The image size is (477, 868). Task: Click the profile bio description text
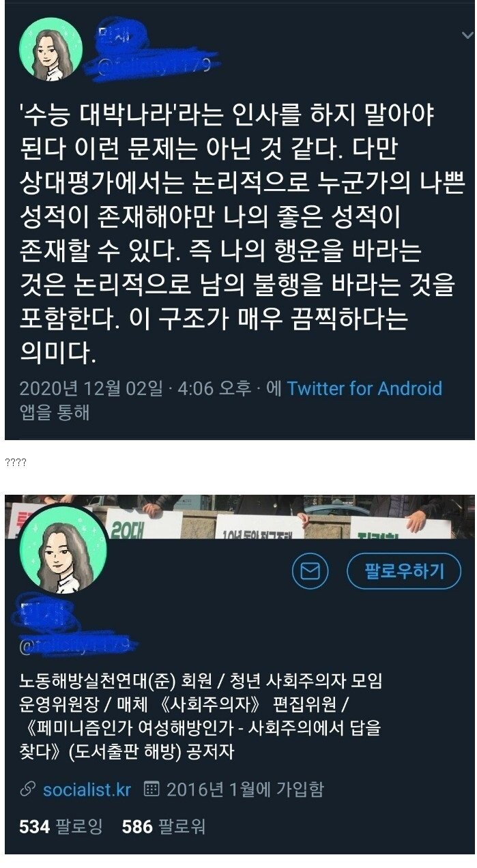click(201, 717)
